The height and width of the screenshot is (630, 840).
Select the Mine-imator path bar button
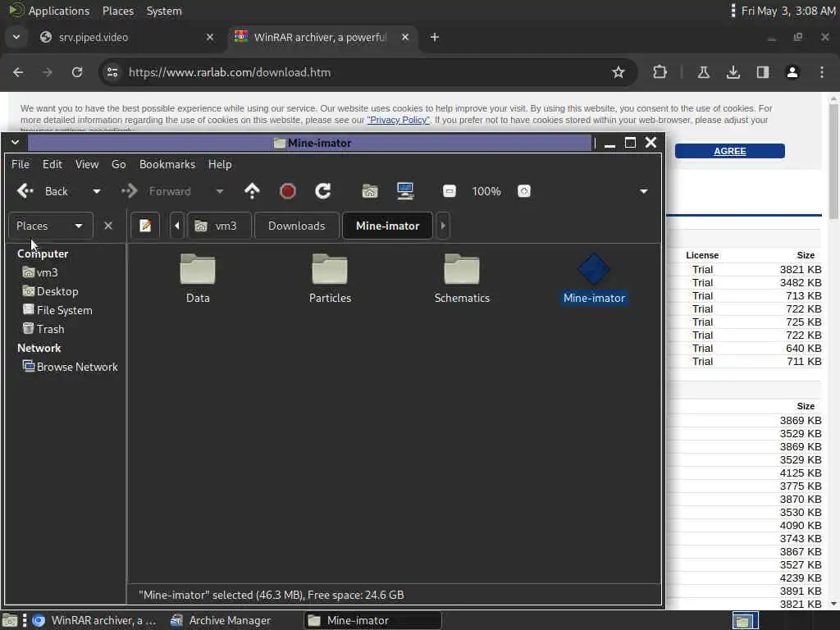pyautogui.click(x=388, y=226)
